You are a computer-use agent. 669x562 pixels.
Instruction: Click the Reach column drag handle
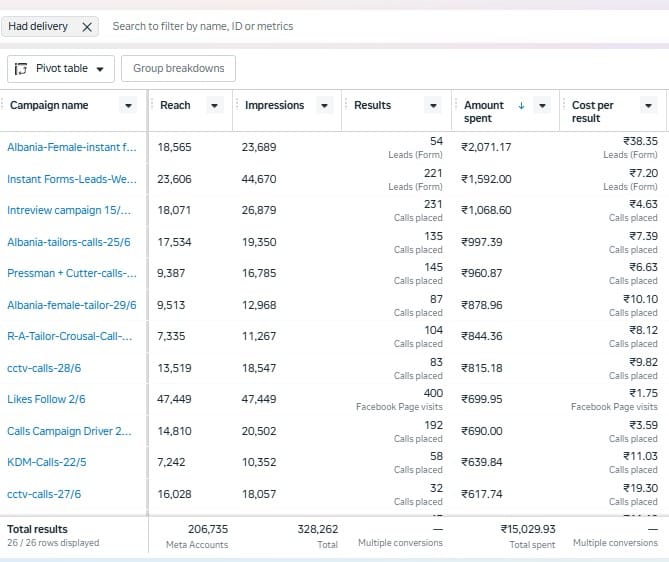tap(152, 105)
